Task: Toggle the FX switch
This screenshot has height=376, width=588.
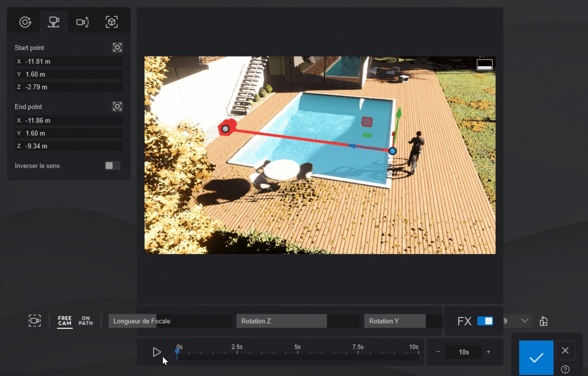Action: coord(485,321)
